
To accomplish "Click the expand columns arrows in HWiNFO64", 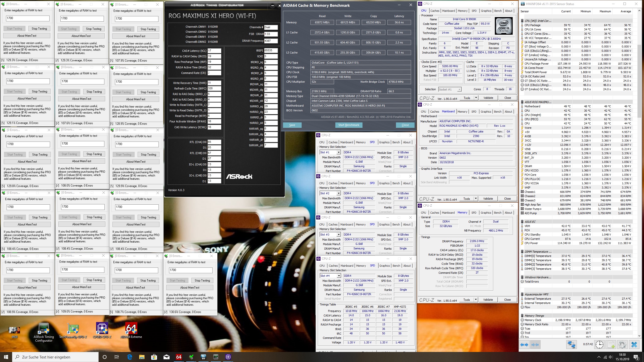I will tap(525, 344).
